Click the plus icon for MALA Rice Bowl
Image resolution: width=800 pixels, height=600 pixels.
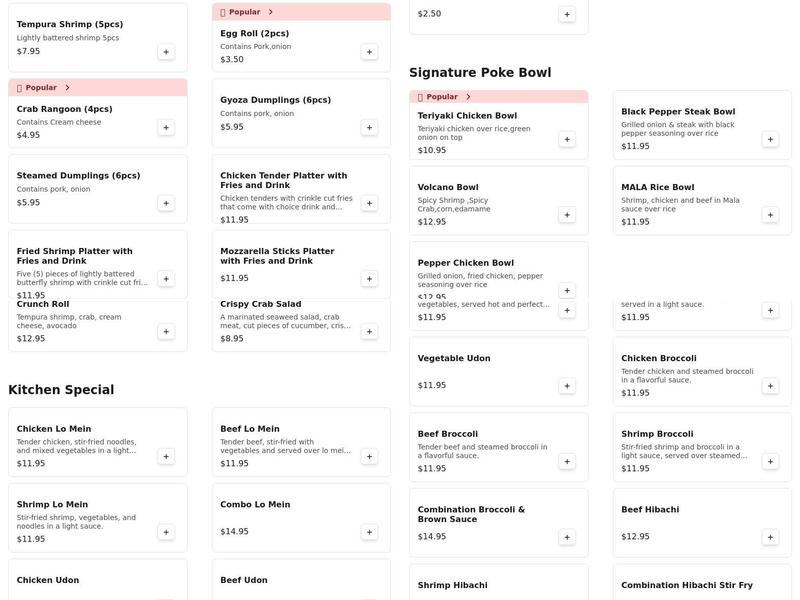[769, 213]
